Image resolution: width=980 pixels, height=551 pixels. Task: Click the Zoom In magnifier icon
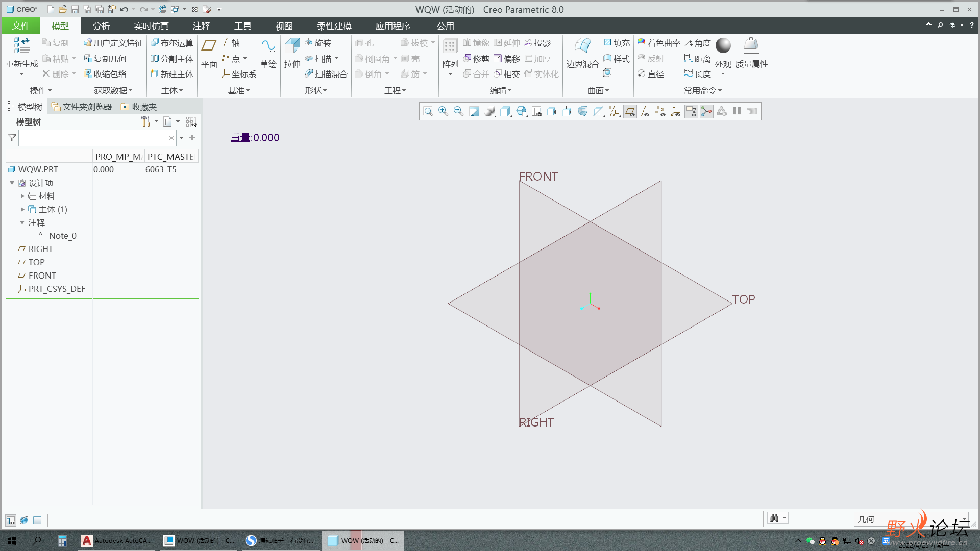click(x=443, y=111)
